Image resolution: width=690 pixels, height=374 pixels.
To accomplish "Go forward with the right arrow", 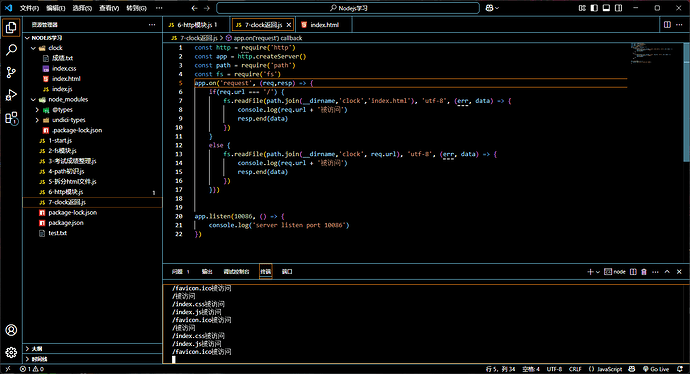I will coord(207,8).
